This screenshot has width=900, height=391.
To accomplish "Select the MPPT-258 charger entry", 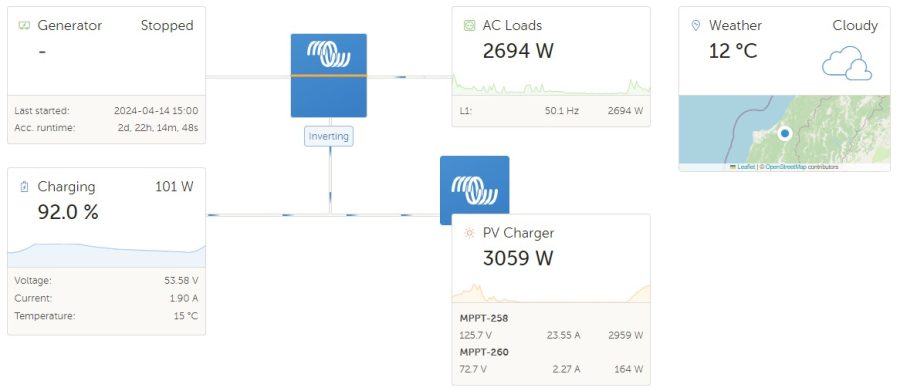I will pyautogui.click(x=551, y=327).
